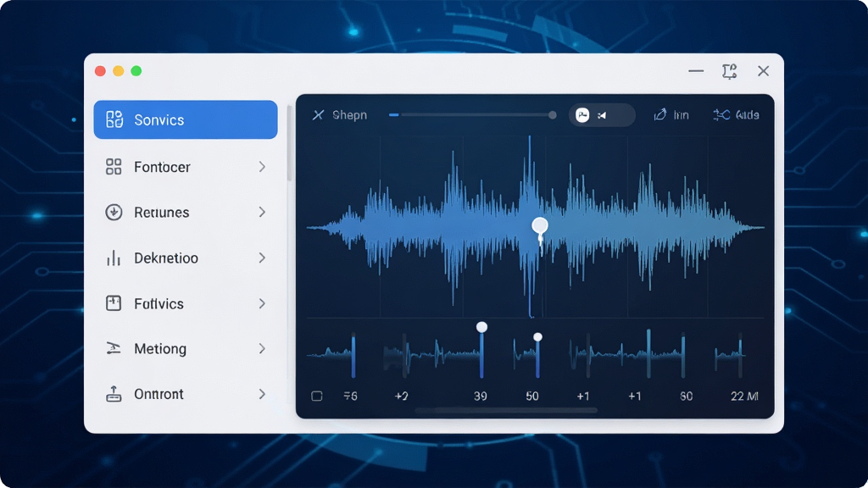Click the X icon beside Shepn

point(319,115)
